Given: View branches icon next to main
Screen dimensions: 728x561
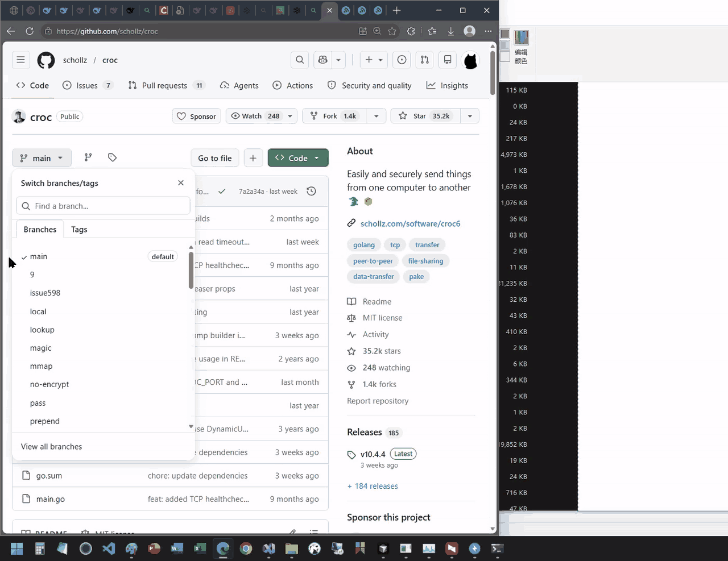Looking at the screenshot, I should (x=88, y=157).
